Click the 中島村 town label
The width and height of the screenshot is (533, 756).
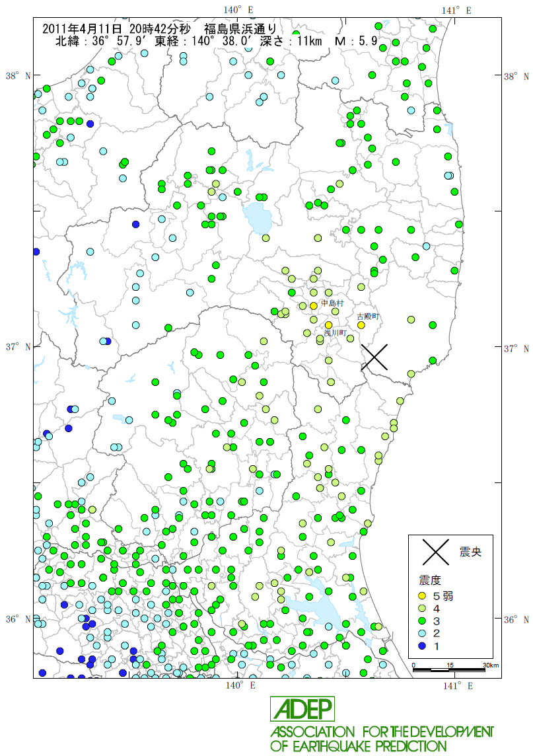pos(332,303)
